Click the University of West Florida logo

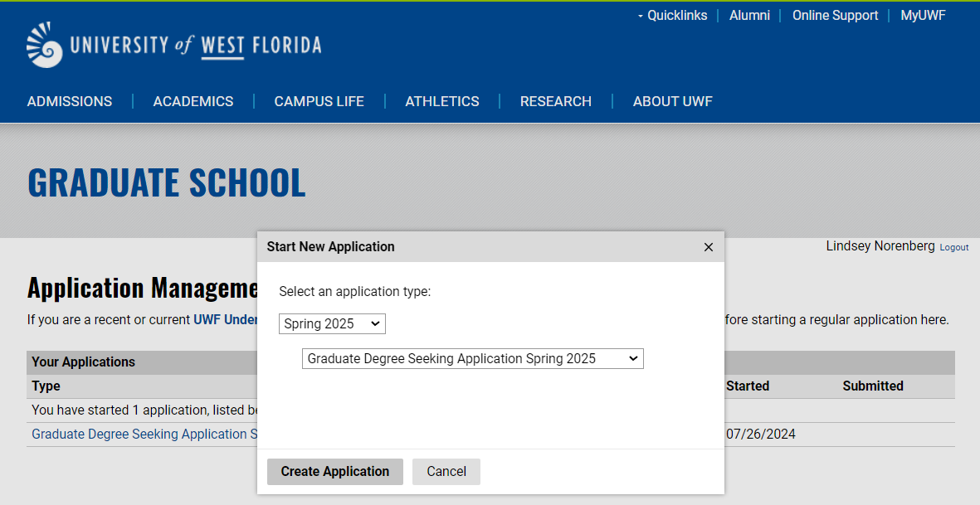click(173, 45)
